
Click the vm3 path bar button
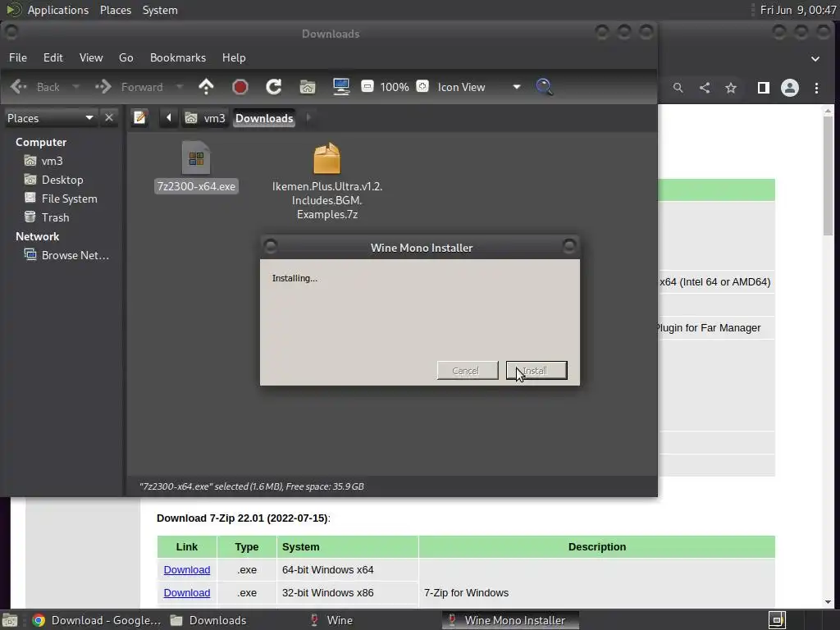click(x=205, y=118)
